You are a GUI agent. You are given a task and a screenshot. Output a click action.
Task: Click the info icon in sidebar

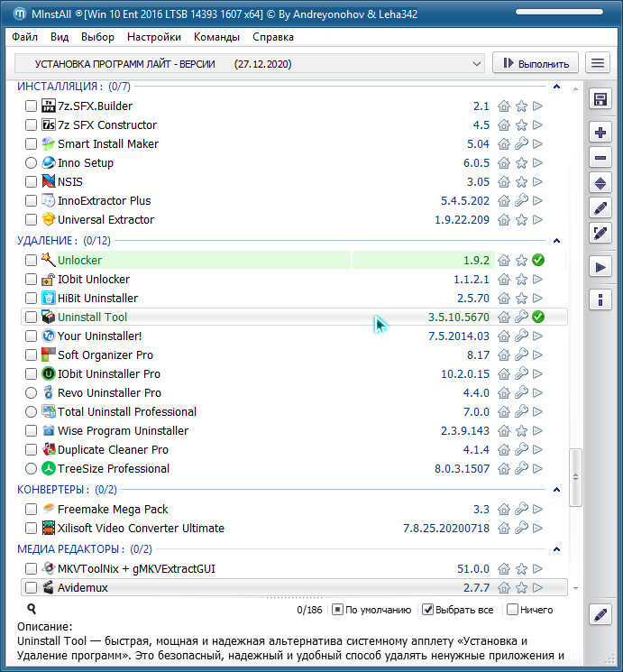[600, 299]
